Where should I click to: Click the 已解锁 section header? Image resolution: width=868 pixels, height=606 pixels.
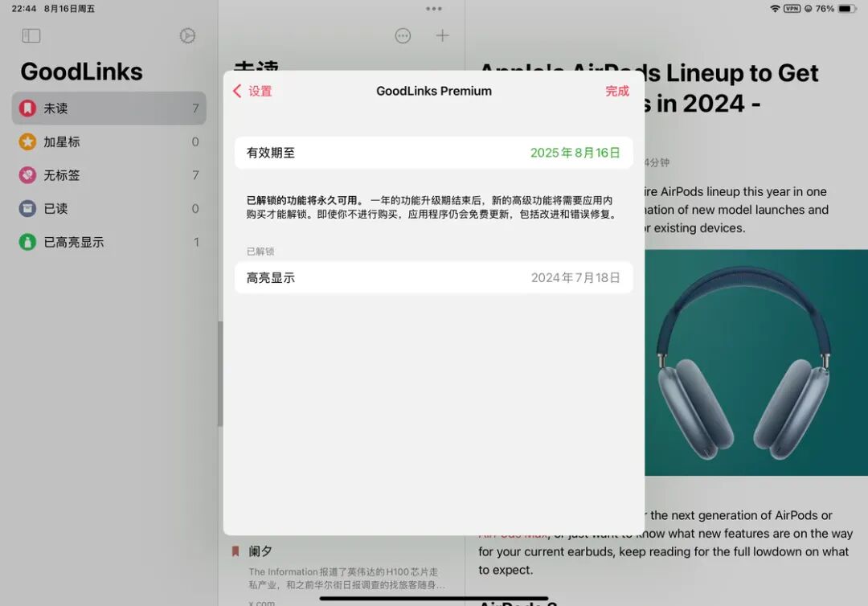pyautogui.click(x=260, y=252)
